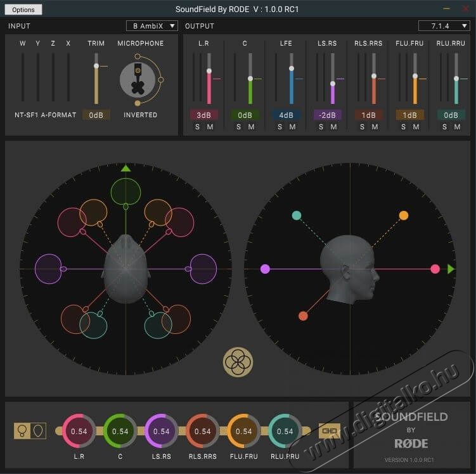The width and height of the screenshot is (476, 474).
Task: Mute the C channel
Action: click(252, 127)
